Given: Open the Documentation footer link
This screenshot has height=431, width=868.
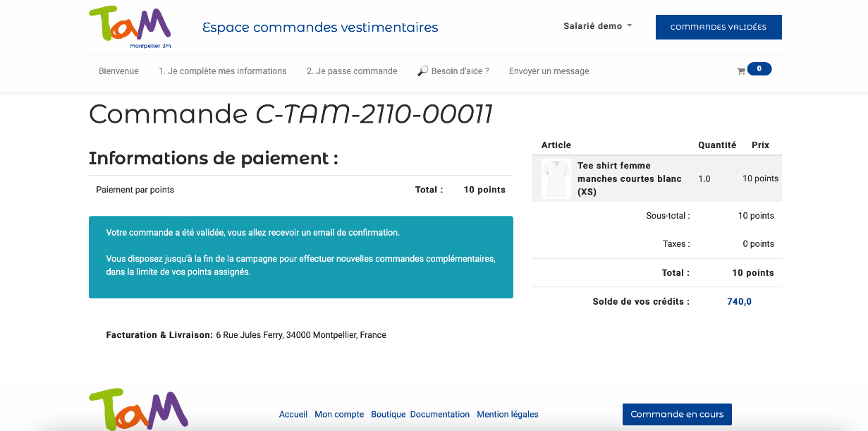Looking at the screenshot, I should pyautogui.click(x=439, y=415).
